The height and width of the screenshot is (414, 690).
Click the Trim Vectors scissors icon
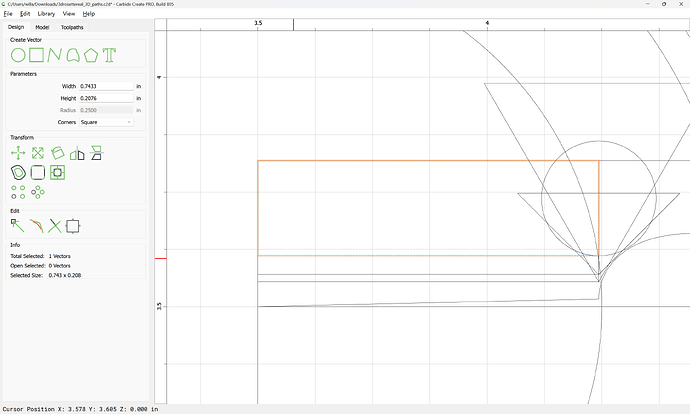point(55,226)
